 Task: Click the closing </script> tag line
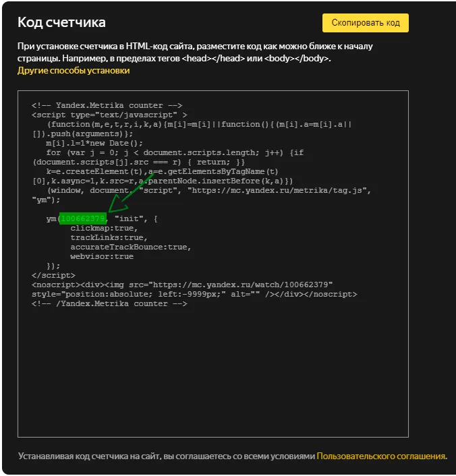[53, 275]
